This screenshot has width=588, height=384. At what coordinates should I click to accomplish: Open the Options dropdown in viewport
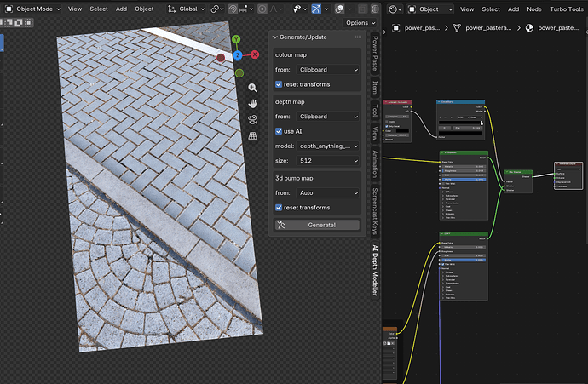(x=360, y=23)
